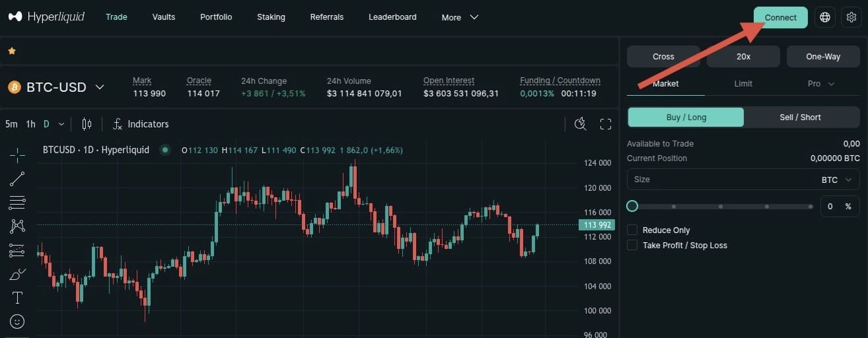Select the trend line drawing tool
The image size is (868, 338).
click(x=17, y=178)
